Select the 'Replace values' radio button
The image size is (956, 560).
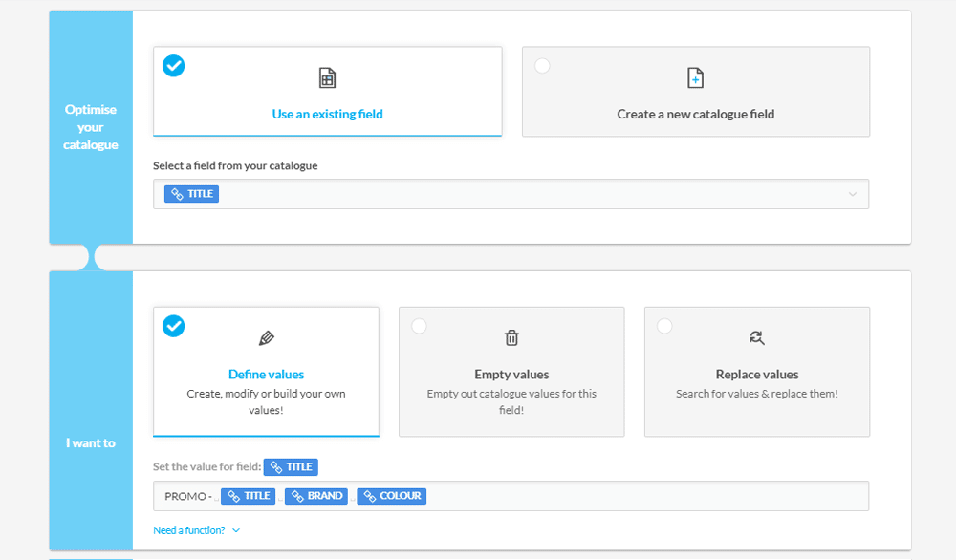pos(664,326)
